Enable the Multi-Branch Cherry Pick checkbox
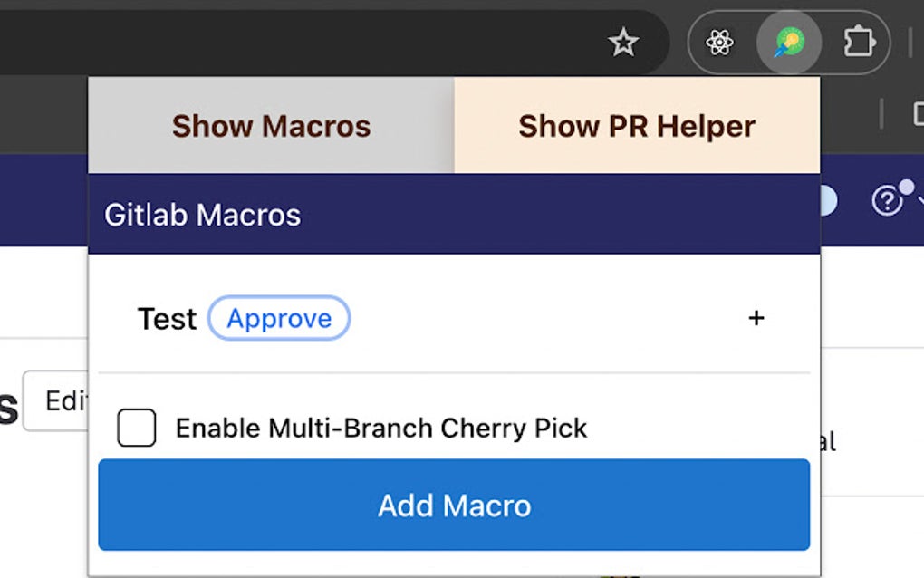The width and height of the screenshot is (924, 578). click(x=136, y=427)
